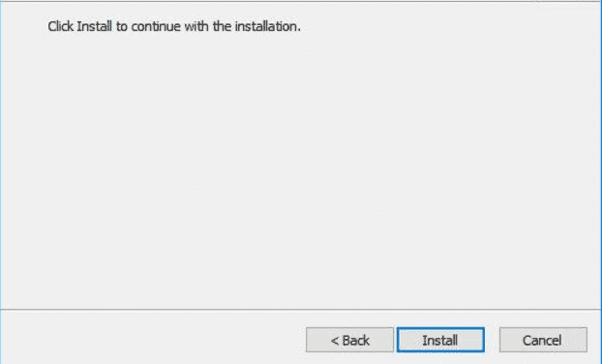Go back with the < Back button
The height and width of the screenshot is (364, 602).
[349, 340]
